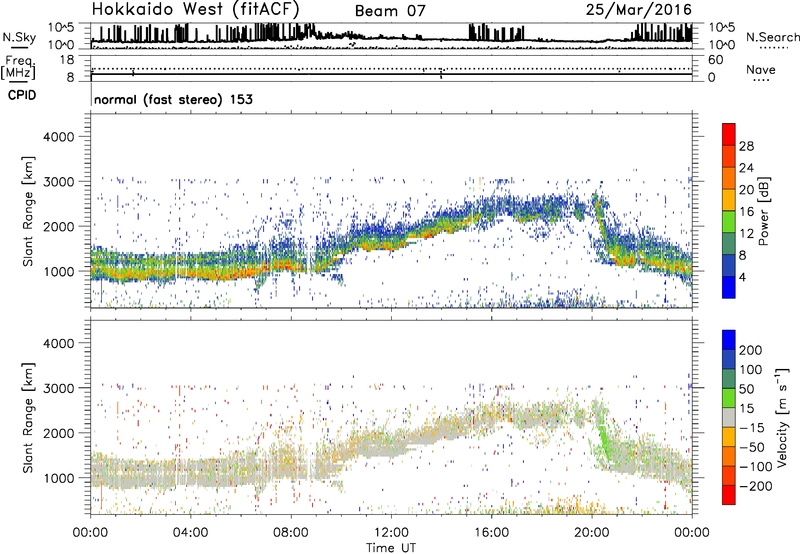Click the '12:00' time axis tick label

[x=391, y=533]
